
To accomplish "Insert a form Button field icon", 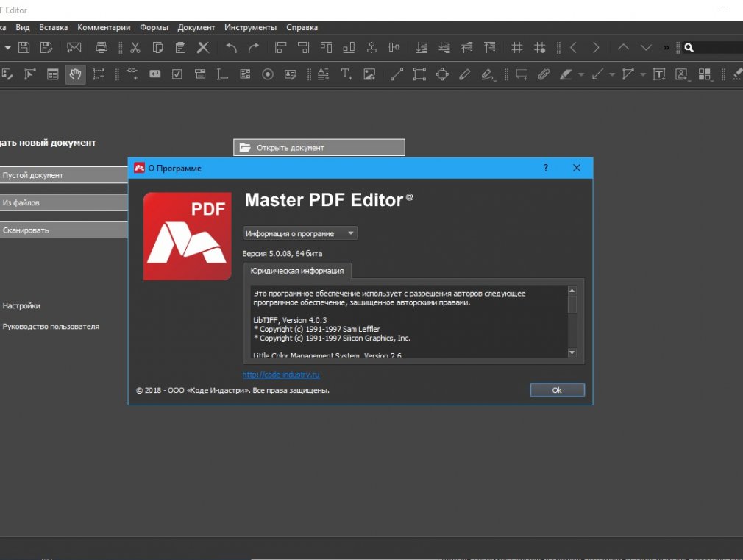I will click(x=155, y=74).
